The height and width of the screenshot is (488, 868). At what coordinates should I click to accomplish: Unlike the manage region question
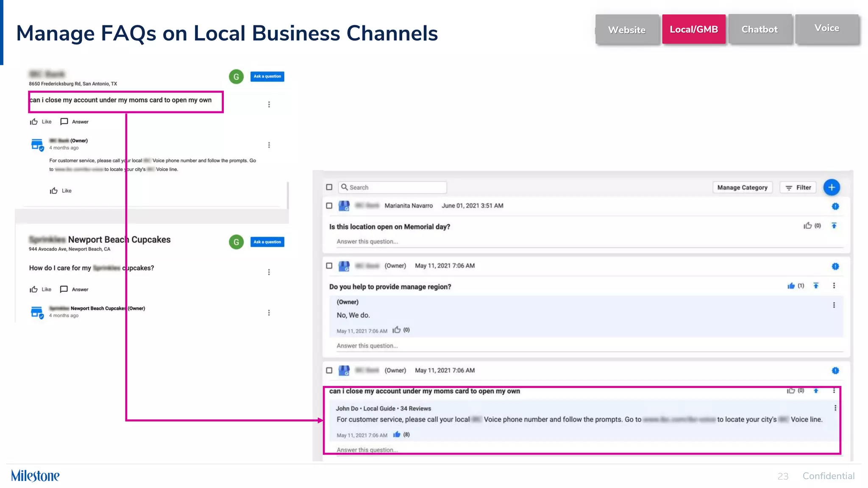point(791,286)
